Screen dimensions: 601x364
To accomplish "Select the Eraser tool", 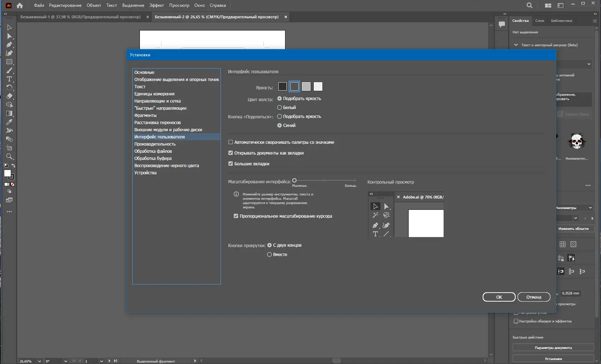I will coord(9,96).
